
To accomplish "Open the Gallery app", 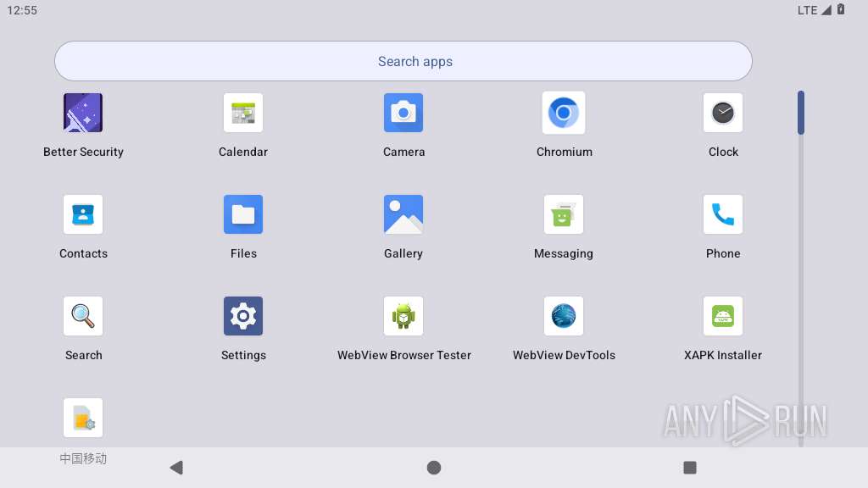I will click(x=403, y=214).
